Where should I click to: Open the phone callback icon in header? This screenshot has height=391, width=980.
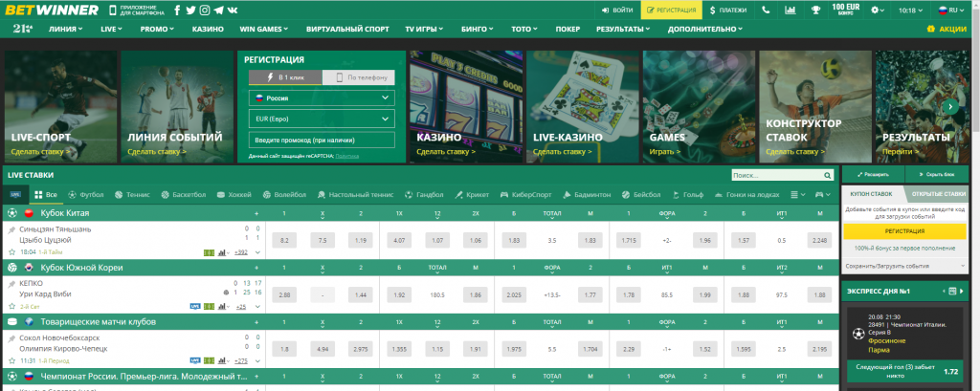(767, 10)
